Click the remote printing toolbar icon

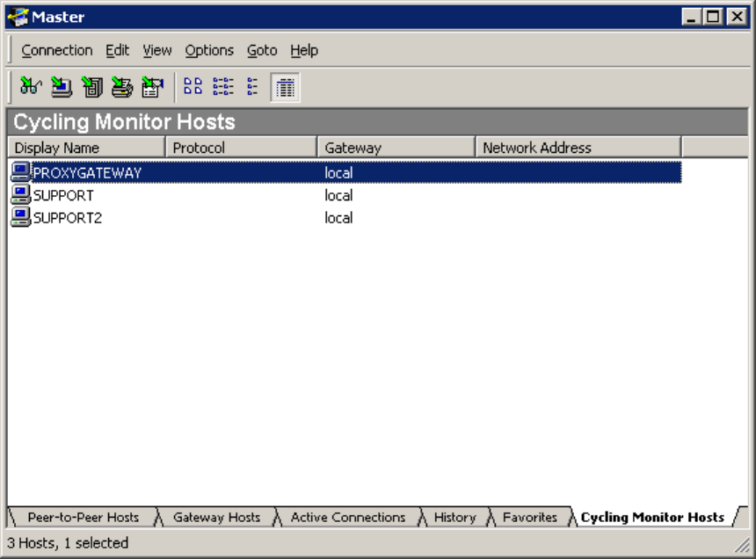pos(122,87)
